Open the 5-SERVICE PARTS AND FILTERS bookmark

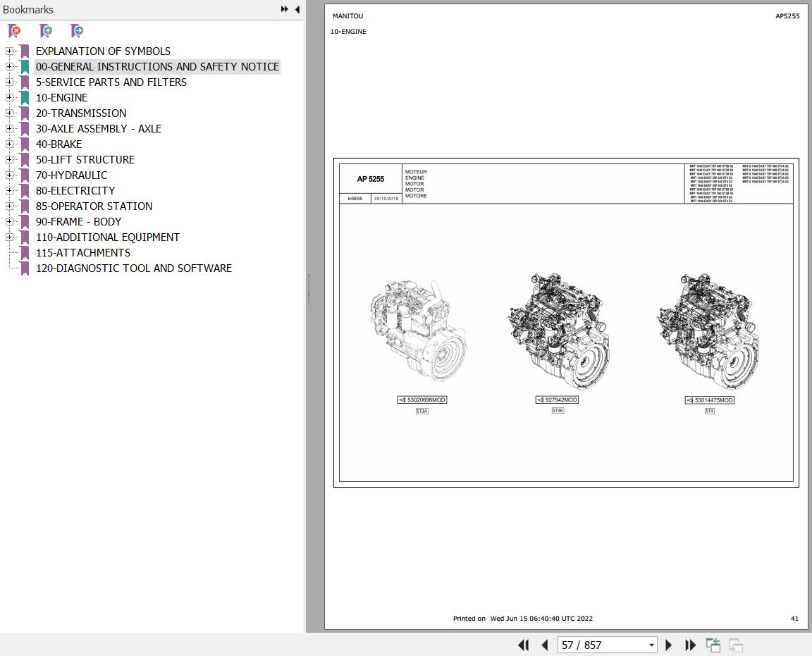pos(111,82)
